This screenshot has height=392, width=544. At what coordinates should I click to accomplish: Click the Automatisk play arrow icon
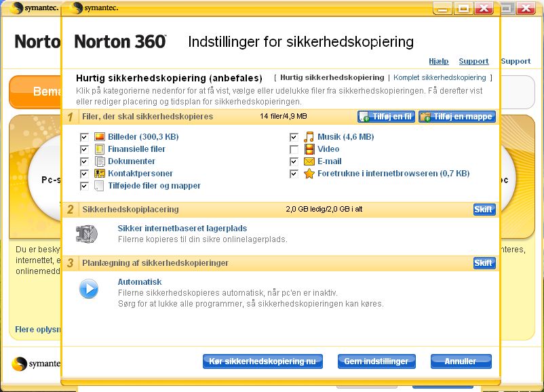coord(88,289)
